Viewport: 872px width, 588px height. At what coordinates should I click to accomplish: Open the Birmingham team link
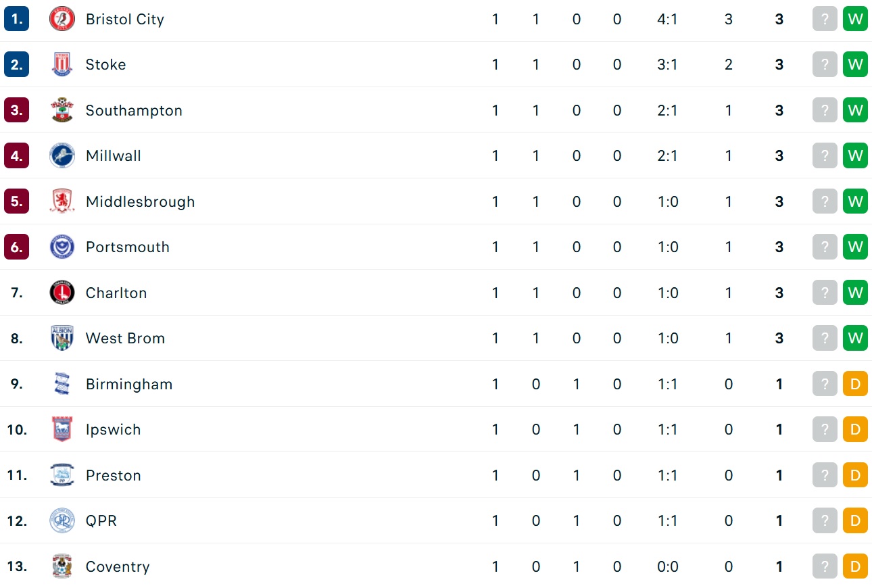129,384
